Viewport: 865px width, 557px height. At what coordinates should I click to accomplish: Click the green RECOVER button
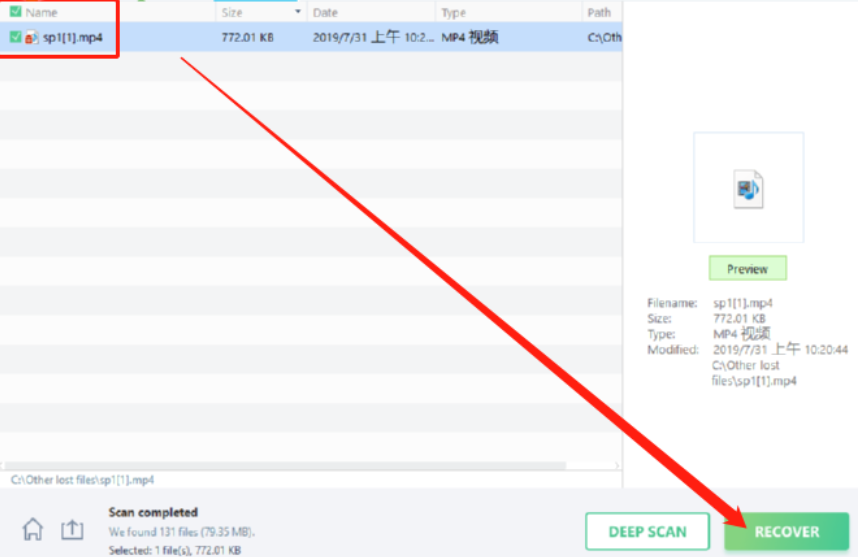[x=787, y=532]
